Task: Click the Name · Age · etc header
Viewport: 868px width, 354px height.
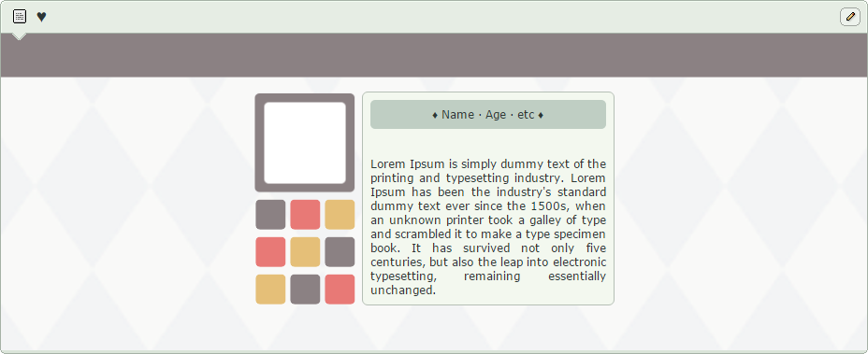Action: (488, 115)
